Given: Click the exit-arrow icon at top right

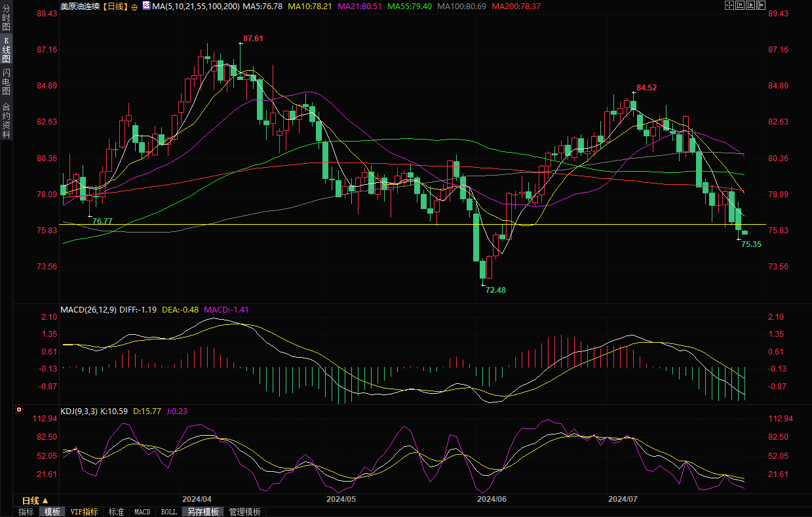Looking at the screenshot, I should [761, 5].
